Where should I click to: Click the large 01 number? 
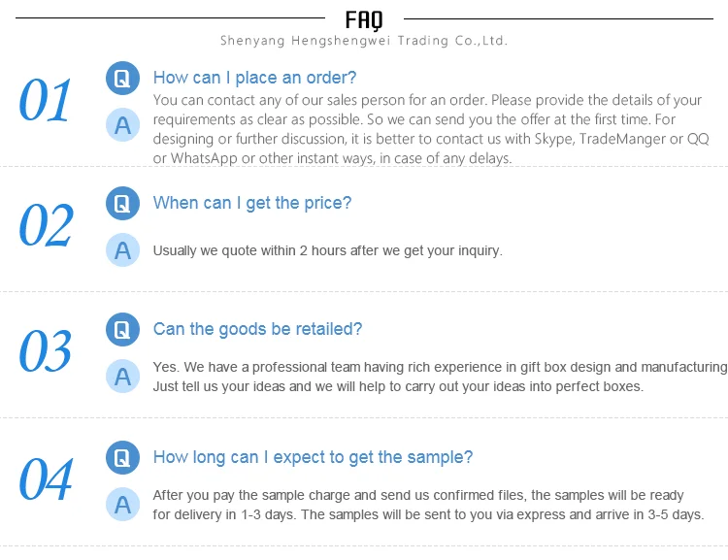(x=46, y=102)
